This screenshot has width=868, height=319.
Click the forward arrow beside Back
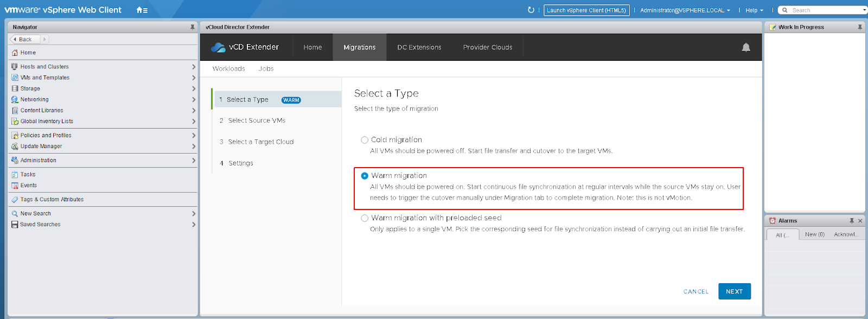(44, 39)
